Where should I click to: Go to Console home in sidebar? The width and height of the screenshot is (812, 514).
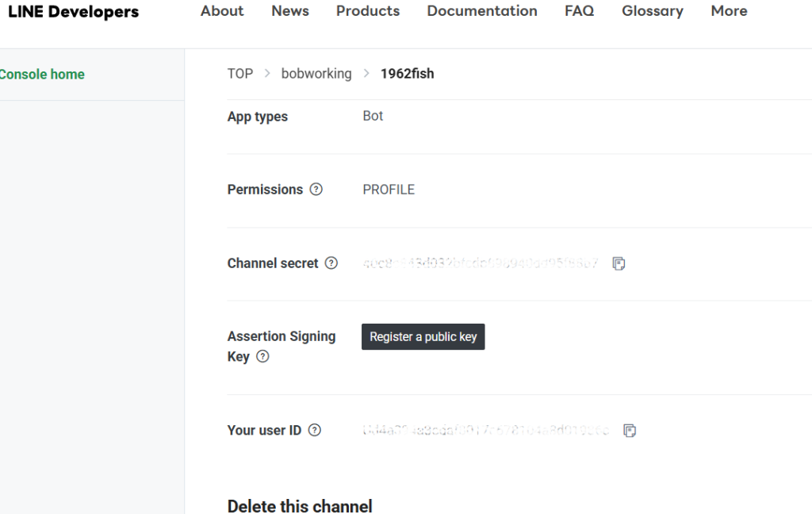point(42,75)
